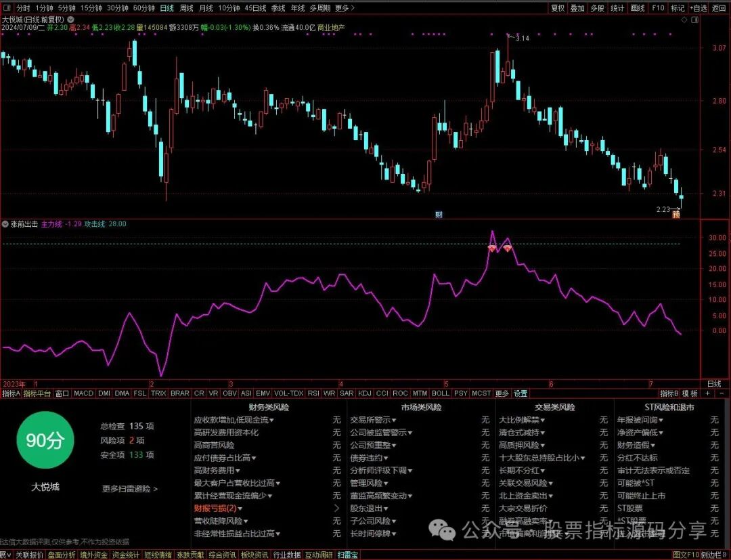Screen dimensions: 731x560
Task: Open the 扫雷宝 bottom tab
Action: click(347, 555)
